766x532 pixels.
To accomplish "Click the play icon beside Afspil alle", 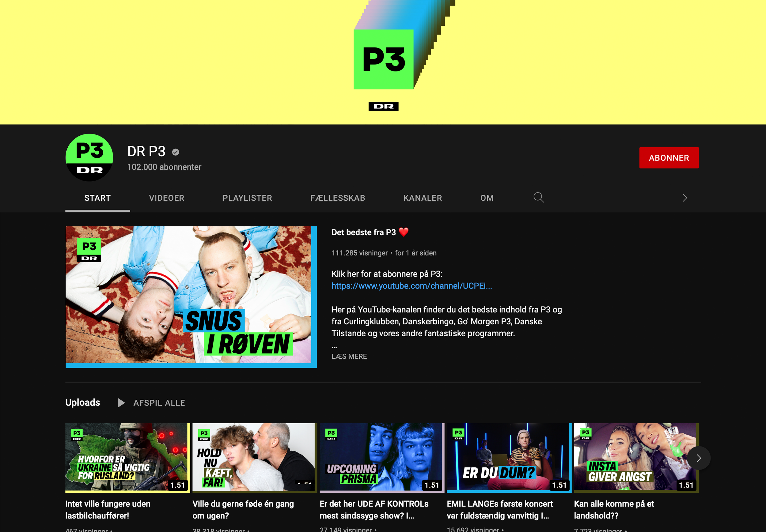I will [x=121, y=403].
